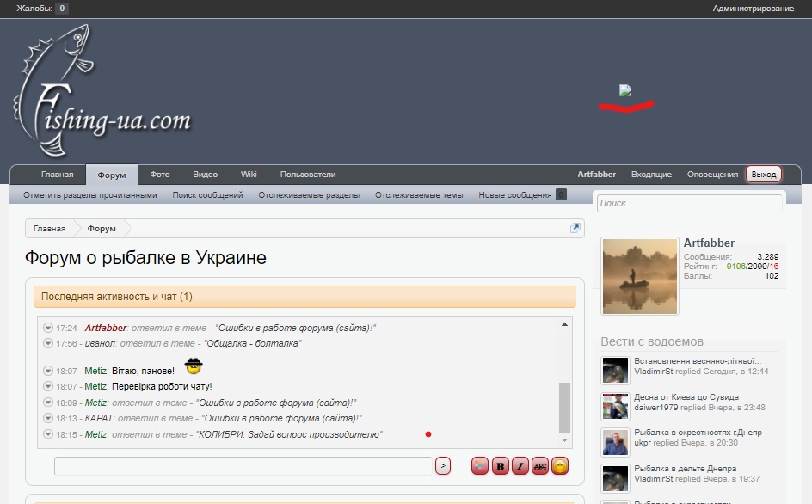Open the Отслеживаемые темы link
The image size is (812, 504).
point(419,195)
